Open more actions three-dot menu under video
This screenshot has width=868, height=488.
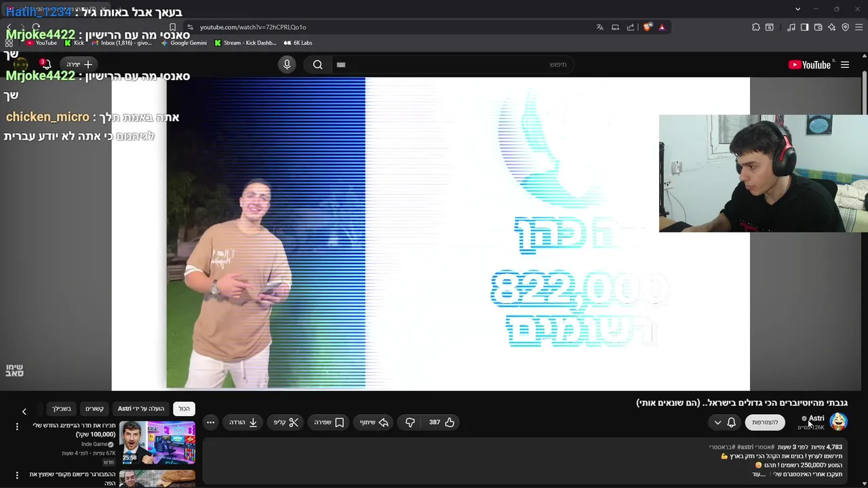210,422
